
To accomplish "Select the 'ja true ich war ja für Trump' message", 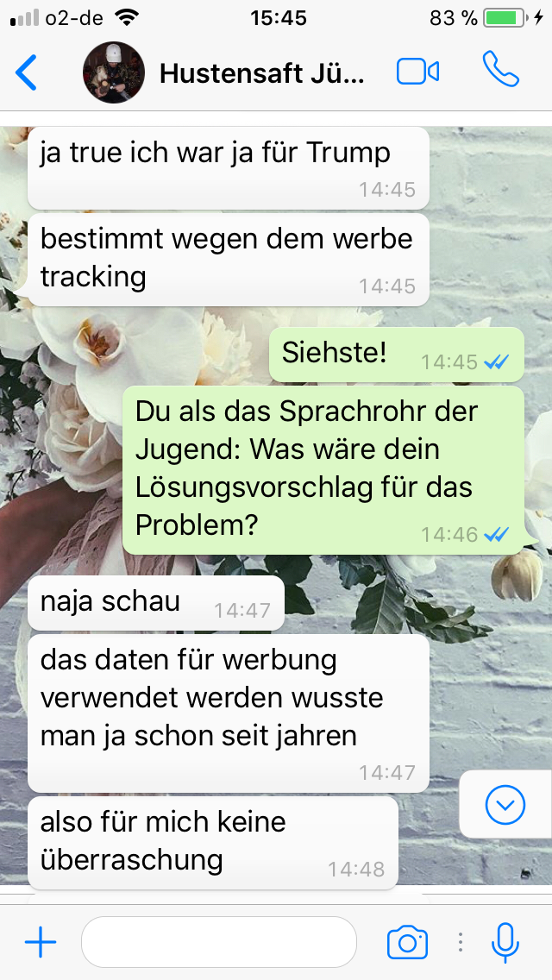I will coord(229,168).
